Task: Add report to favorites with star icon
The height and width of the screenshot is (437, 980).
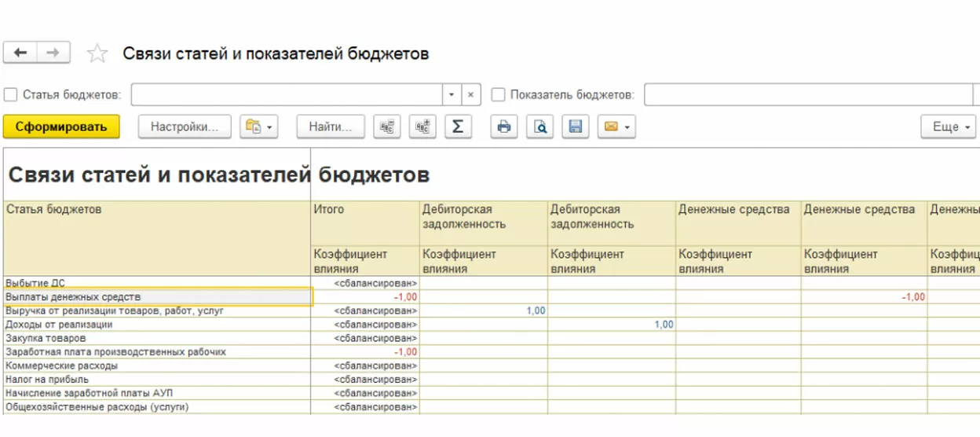Action: [97, 53]
